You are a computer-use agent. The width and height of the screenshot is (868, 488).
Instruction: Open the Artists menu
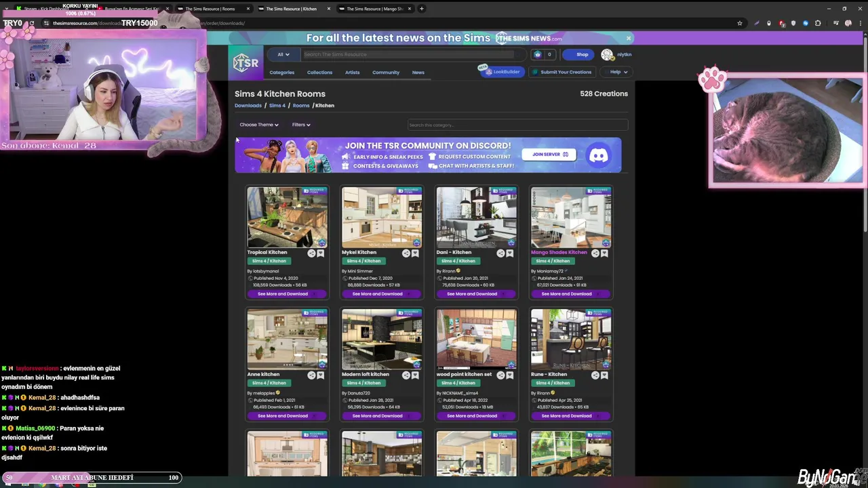(x=352, y=73)
